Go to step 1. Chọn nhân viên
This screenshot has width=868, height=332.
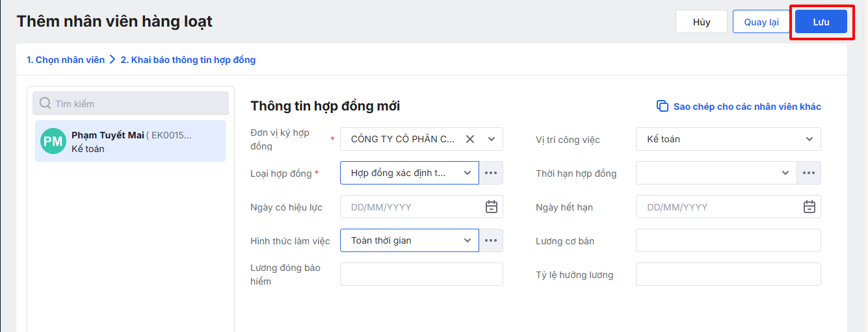[66, 60]
